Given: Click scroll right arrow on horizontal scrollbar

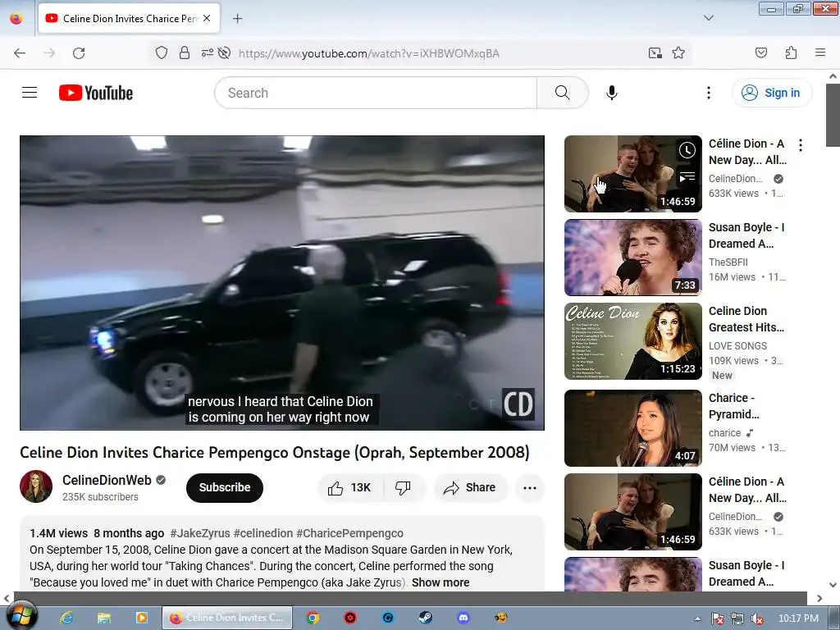Looking at the screenshot, I should click(x=819, y=598).
